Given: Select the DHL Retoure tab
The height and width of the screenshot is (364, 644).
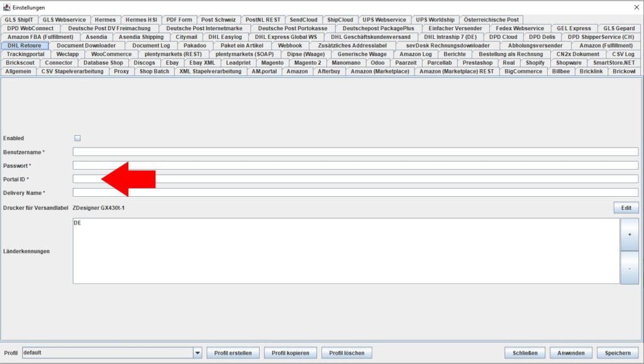Looking at the screenshot, I should coord(25,45).
